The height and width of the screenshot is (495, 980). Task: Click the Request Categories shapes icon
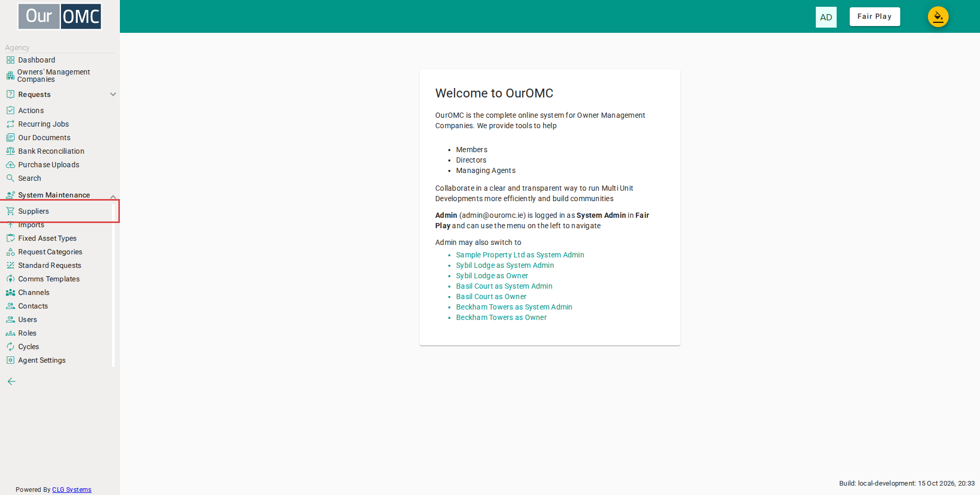tap(10, 252)
